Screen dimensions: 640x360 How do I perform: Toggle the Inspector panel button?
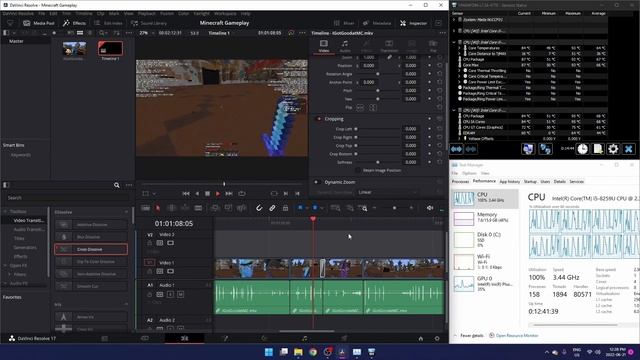click(x=413, y=23)
